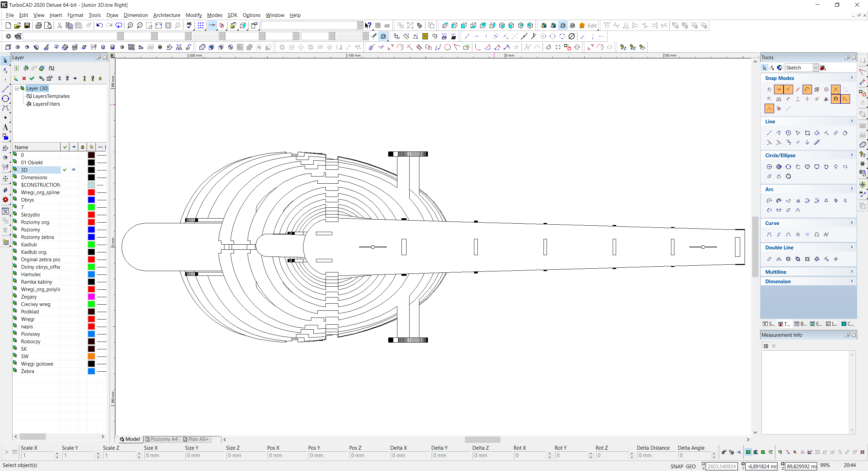Click the Zoom In magnifier icon
The width and height of the screenshot is (868, 471).
(130, 25)
